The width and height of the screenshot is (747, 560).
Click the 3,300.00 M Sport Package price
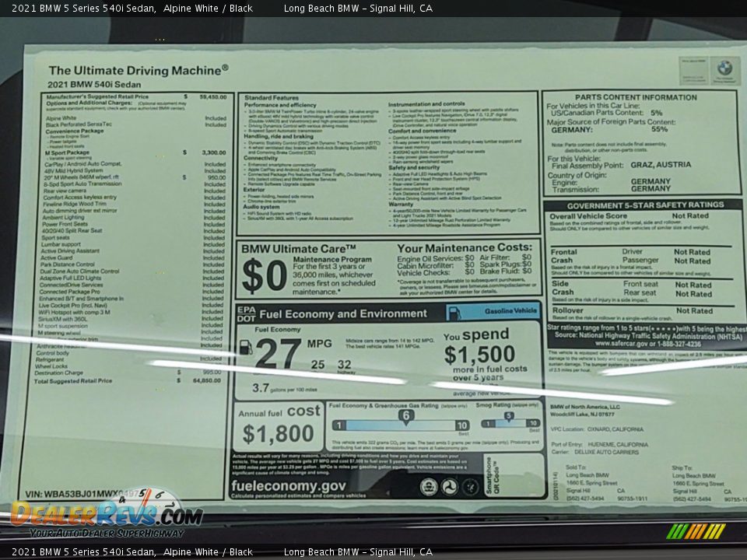[x=213, y=152]
